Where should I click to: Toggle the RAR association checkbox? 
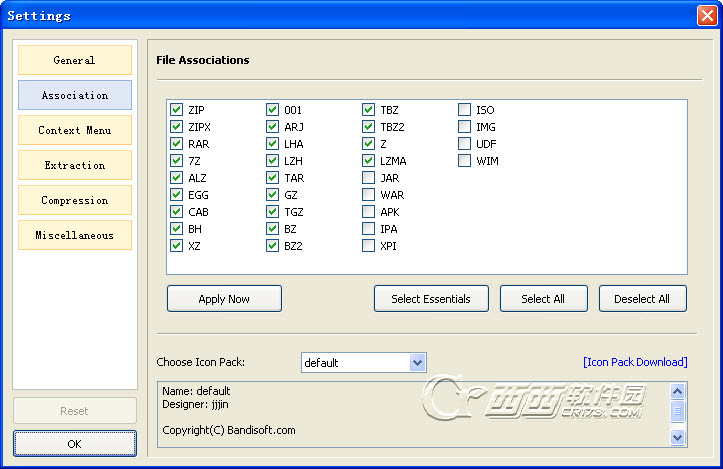[x=177, y=144]
